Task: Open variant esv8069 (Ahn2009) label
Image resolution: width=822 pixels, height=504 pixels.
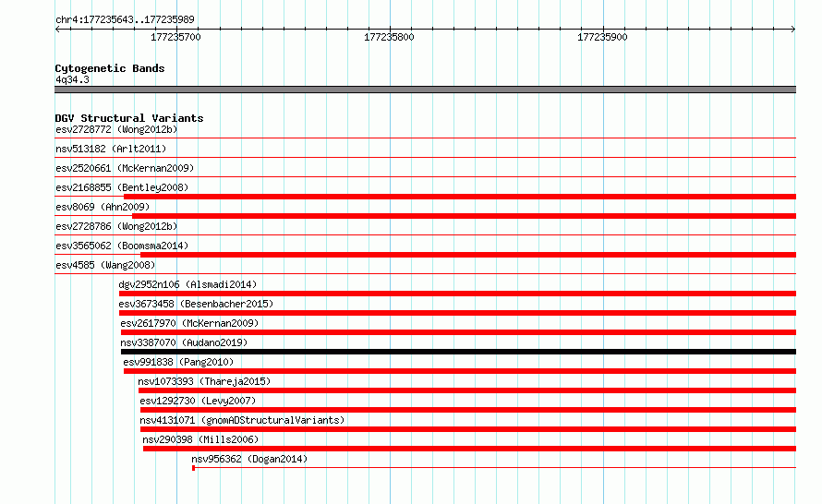Action: (103, 207)
